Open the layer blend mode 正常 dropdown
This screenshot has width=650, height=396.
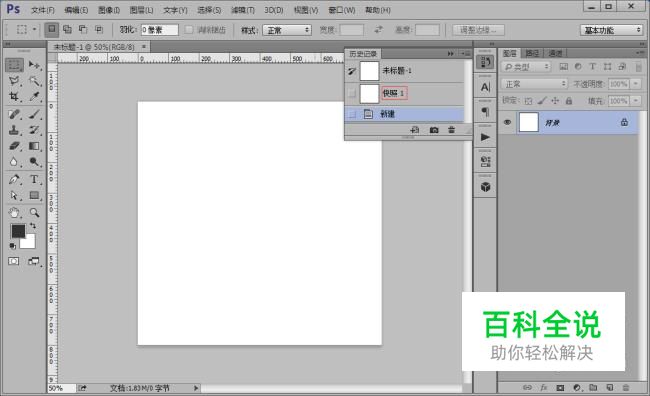pos(534,84)
